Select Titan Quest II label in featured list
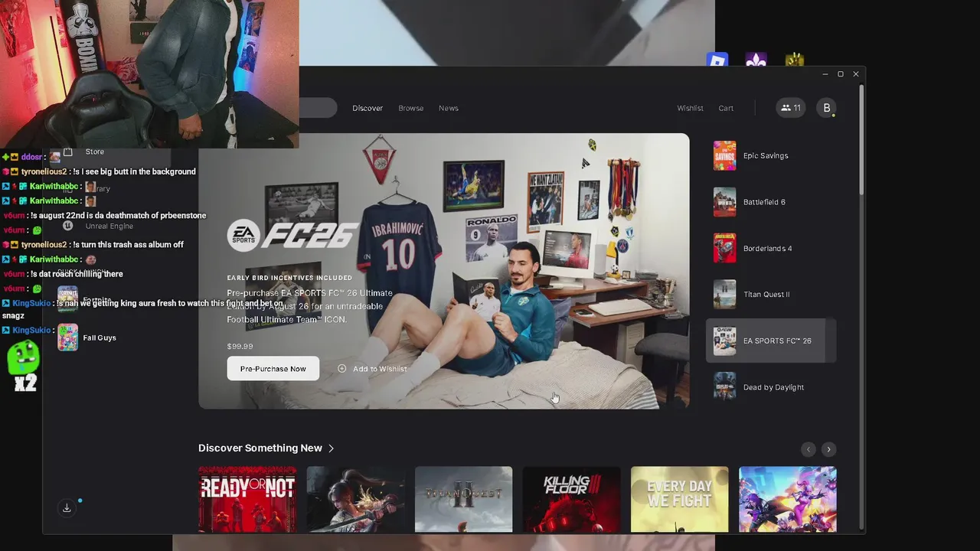 (766, 294)
